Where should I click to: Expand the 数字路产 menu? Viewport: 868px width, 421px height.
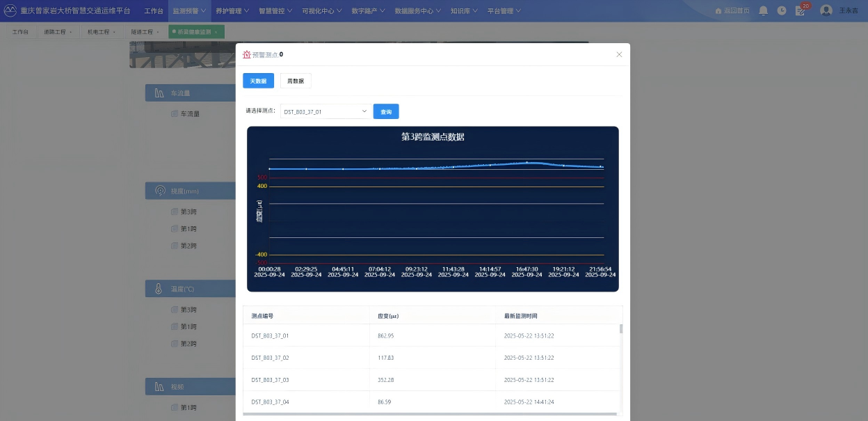click(x=369, y=11)
